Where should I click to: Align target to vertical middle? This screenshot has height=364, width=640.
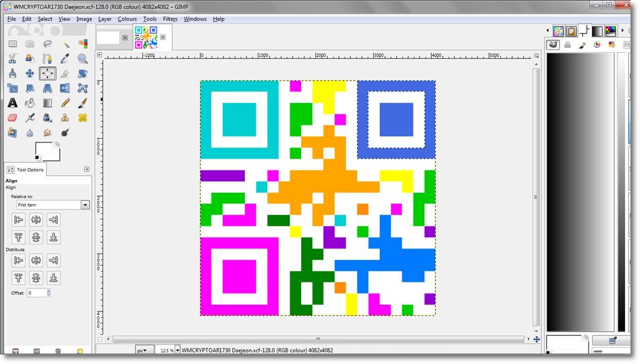pos(36,237)
